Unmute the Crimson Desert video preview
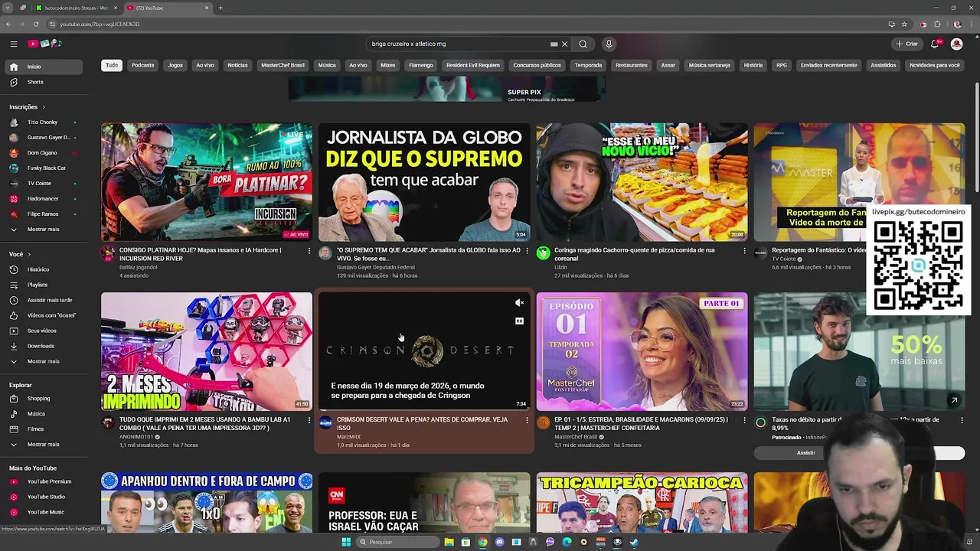Screen dimensions: 980x551 519,303
